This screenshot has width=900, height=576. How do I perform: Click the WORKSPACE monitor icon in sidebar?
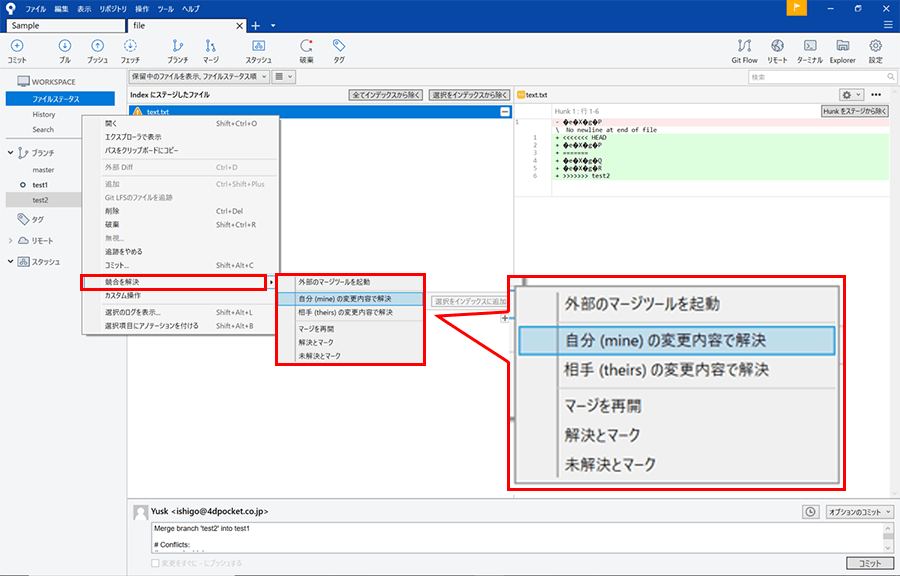click(23, 81)
